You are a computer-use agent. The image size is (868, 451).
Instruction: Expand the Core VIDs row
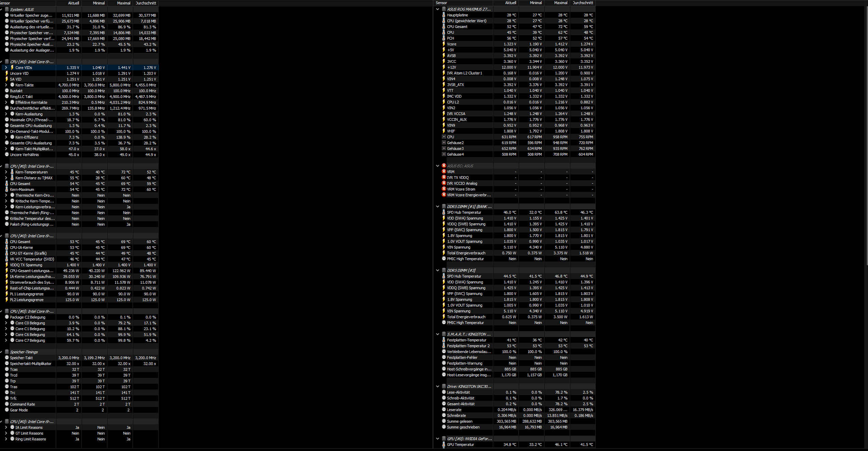[6, 68]
